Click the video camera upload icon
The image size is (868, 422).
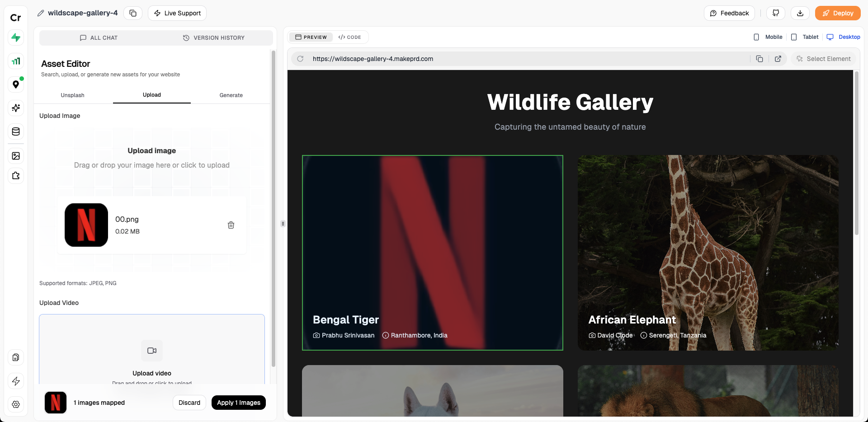pyautogui.click(x=152, y=351)
